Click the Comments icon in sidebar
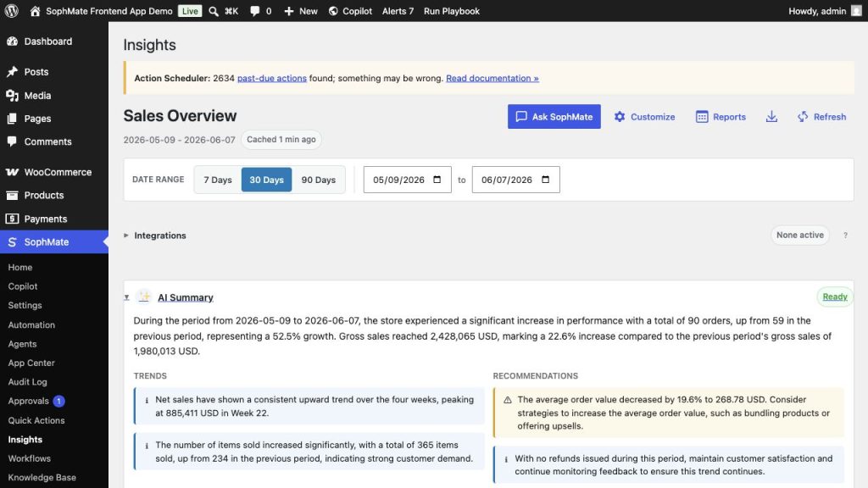This screenshot has width=868, height=488. [12, 141]
